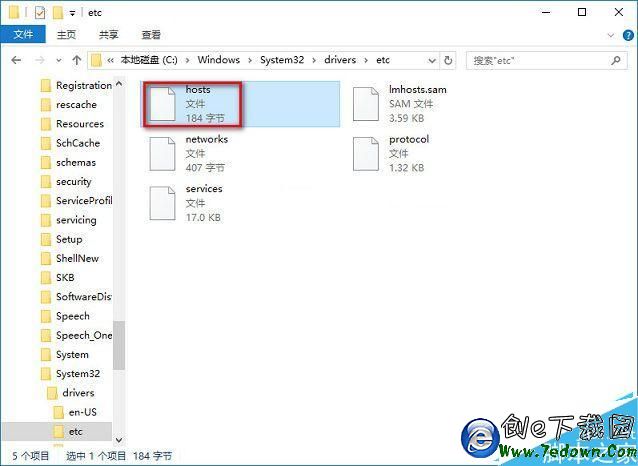Screen dimensions: 638x466
Task: Click System32 in the address path
Action: pyautogui.click(x=282, y=60)
